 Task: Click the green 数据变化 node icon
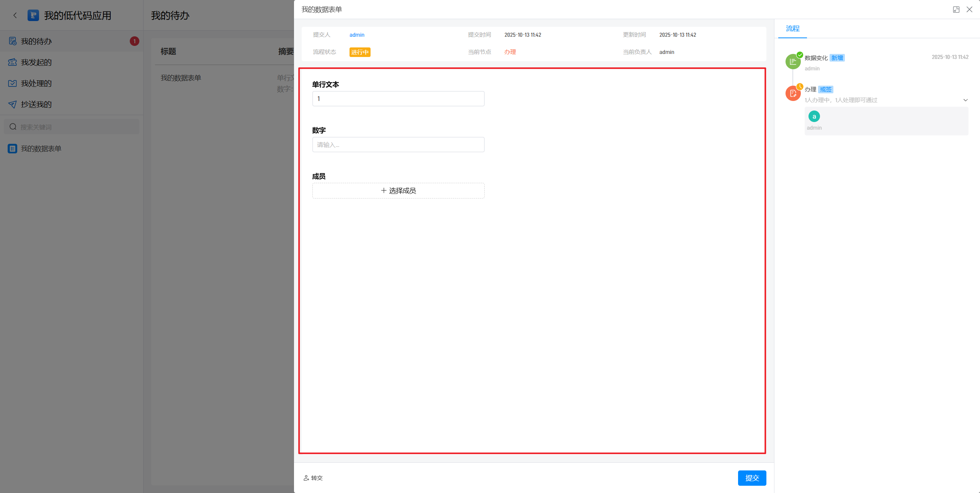click(x=793, y=62)
